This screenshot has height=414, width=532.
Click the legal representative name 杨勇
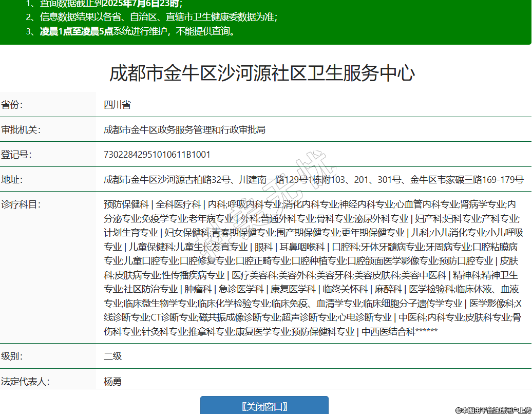[x=113, y=382]
